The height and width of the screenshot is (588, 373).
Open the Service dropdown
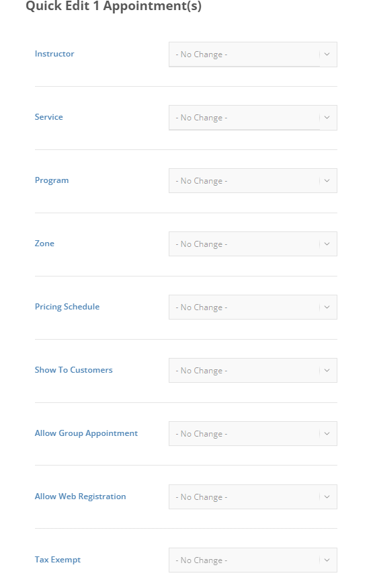[x=253, y=118]
